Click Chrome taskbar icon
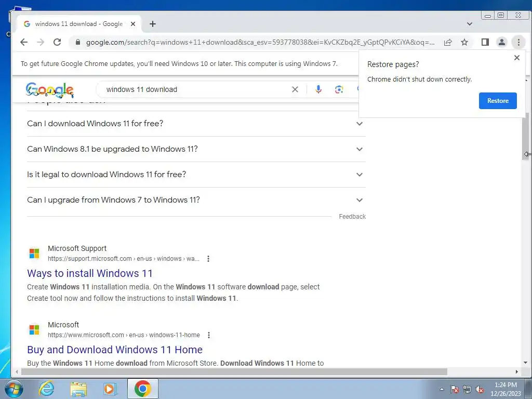 (143, 389)
